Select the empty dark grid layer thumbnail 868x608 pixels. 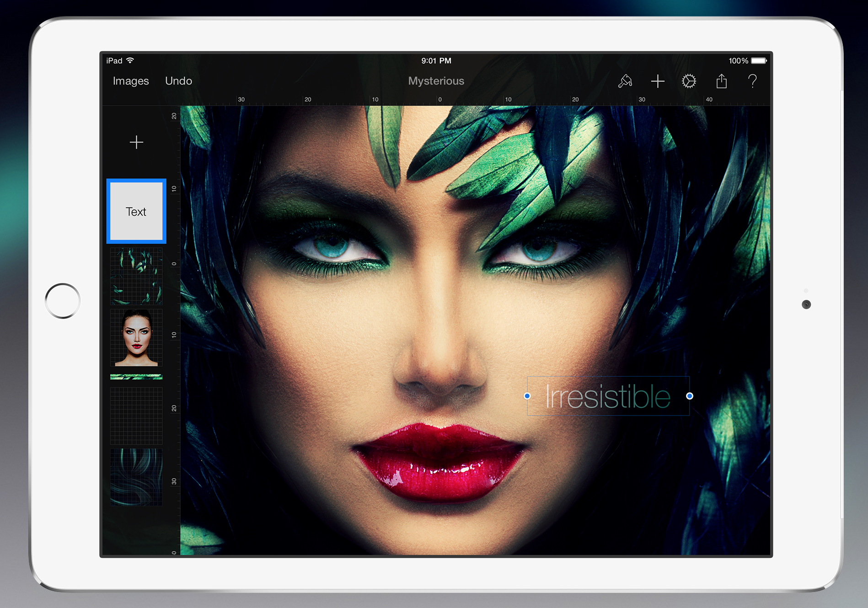coord(136,416)
